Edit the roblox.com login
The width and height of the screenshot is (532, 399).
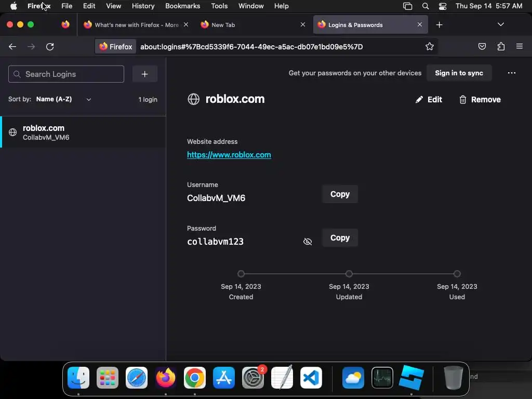pos(429,99)
